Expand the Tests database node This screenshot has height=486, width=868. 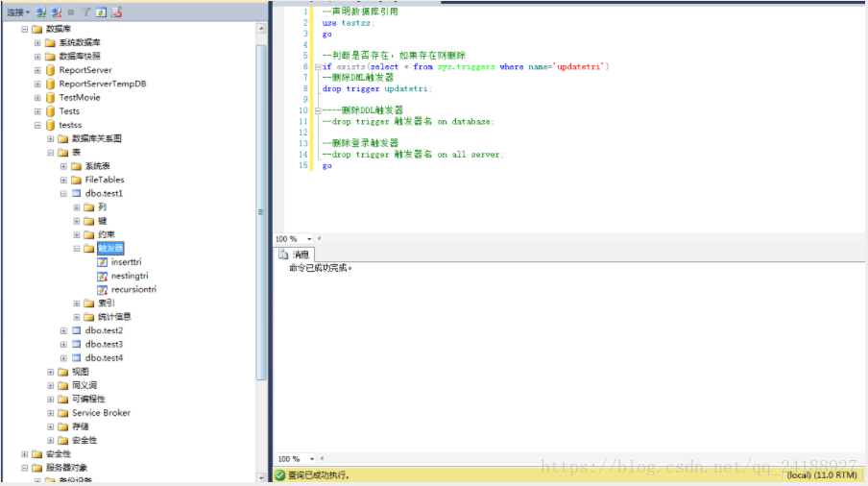37,111
